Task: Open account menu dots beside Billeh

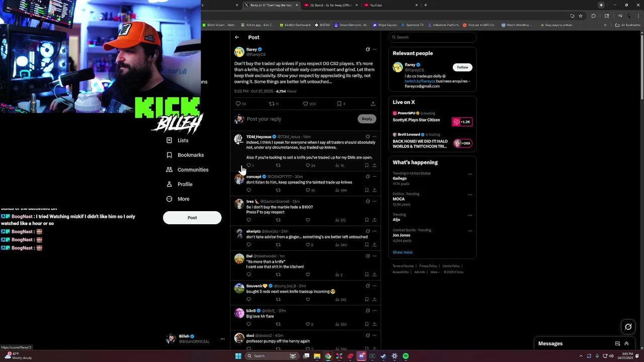Action: click(x=222, y=339)
